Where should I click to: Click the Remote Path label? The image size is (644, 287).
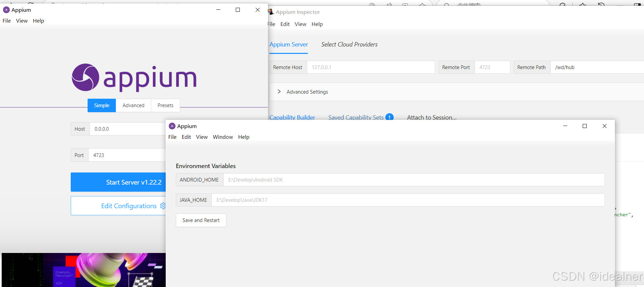pos(532,67)
